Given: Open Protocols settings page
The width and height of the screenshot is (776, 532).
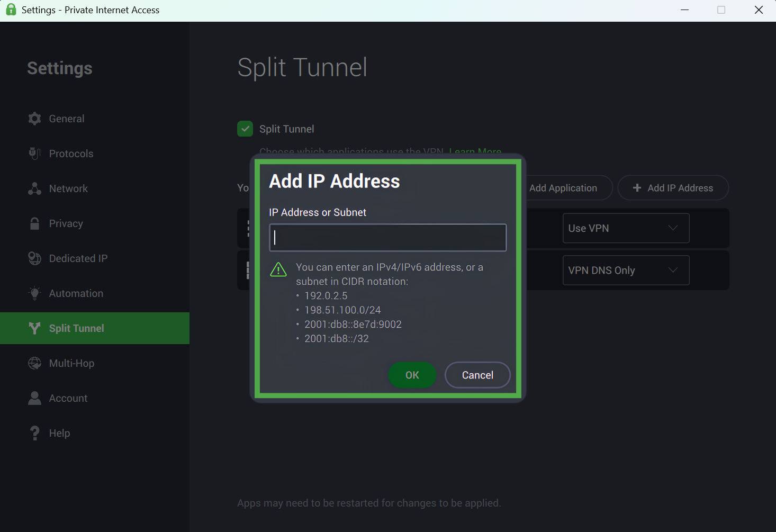Looking at the screenshot, I should 95,154.
